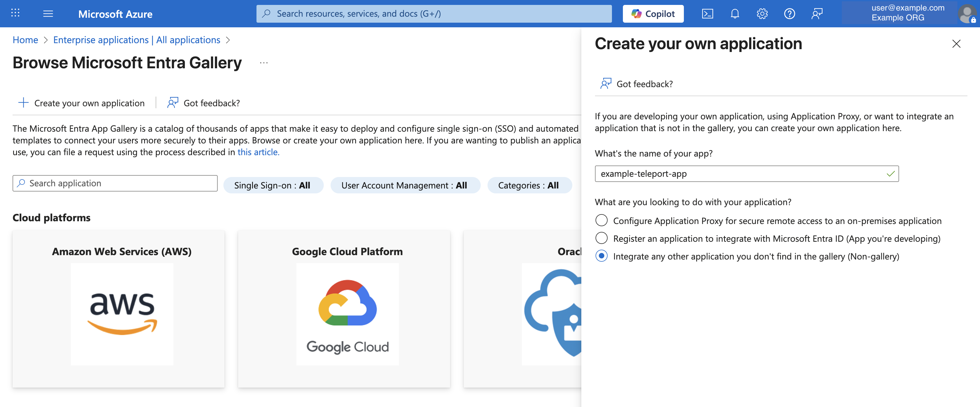Open the User Account Management filter

[x=405, y=185]
